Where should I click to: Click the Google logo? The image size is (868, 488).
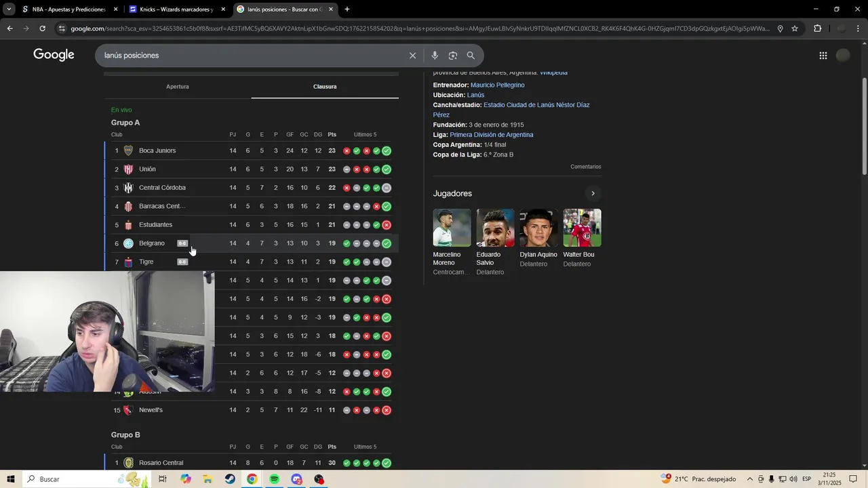(x=54, y=55)
